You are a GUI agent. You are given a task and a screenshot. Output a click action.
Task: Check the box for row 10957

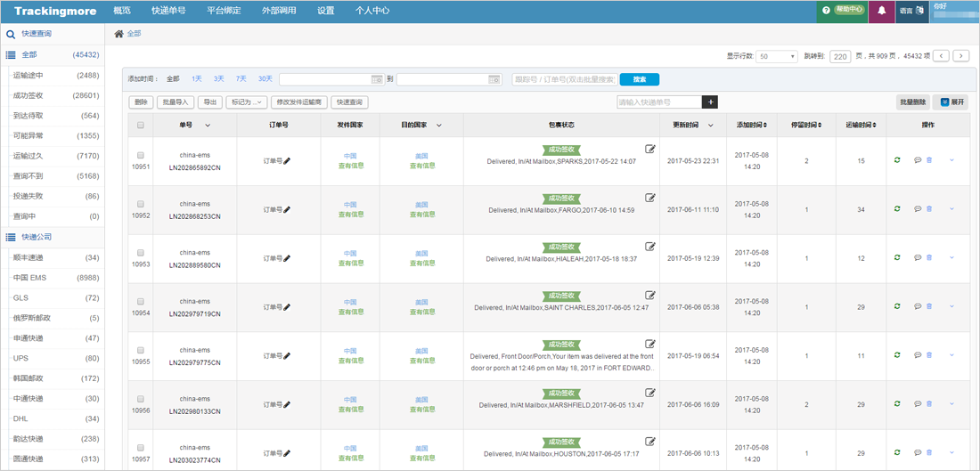coord(141,447)
